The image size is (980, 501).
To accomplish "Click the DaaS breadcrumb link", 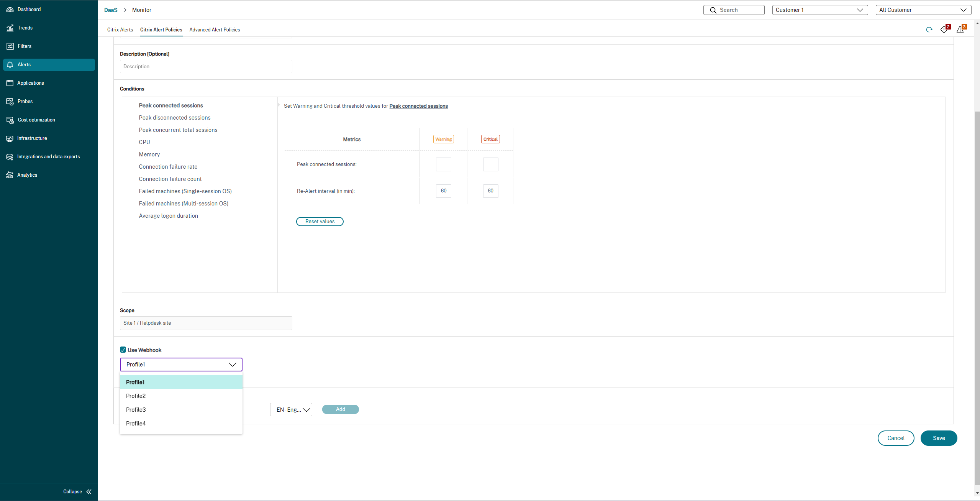I will 111,10.
